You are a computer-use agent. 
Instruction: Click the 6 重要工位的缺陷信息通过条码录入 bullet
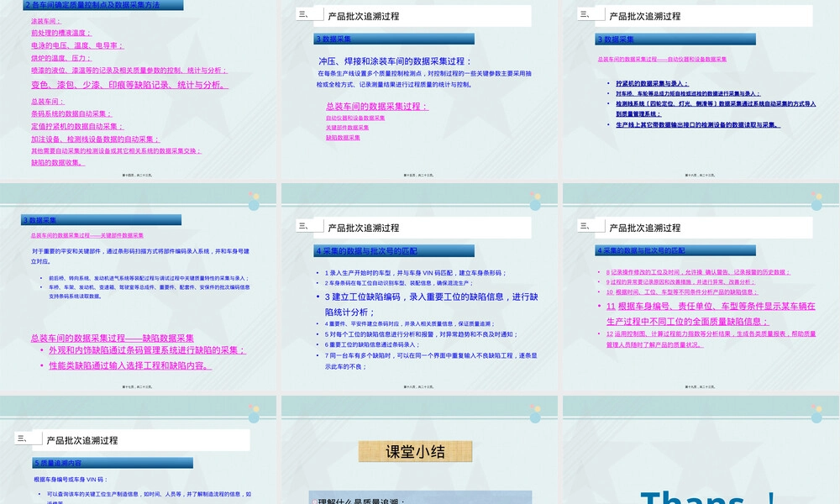pos(372,344)
